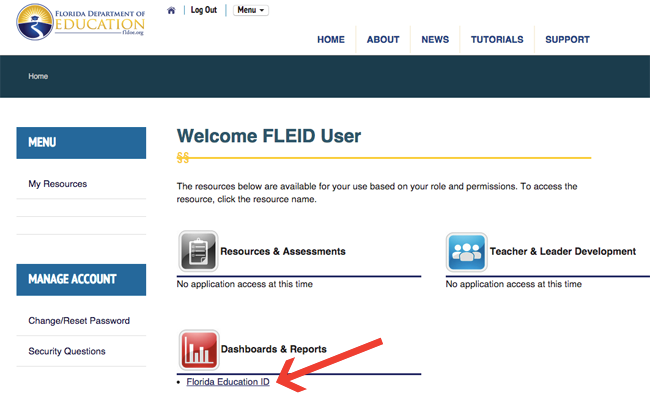Click "No application access" under Teacher & Leader Development

click(514, 284)
